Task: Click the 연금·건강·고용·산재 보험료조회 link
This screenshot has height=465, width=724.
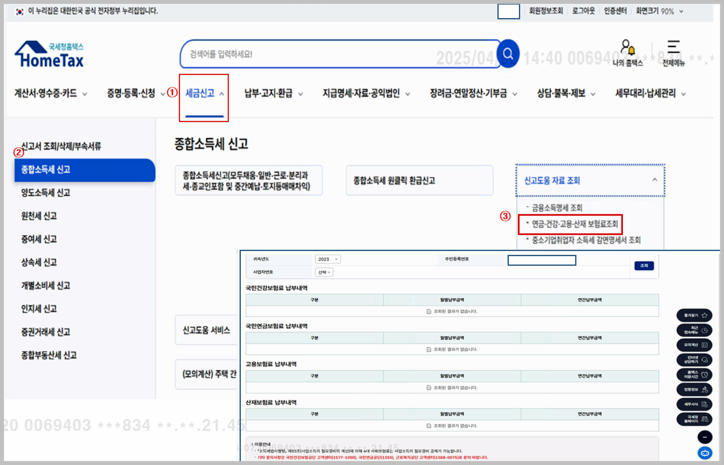Action: pos(574,224)
